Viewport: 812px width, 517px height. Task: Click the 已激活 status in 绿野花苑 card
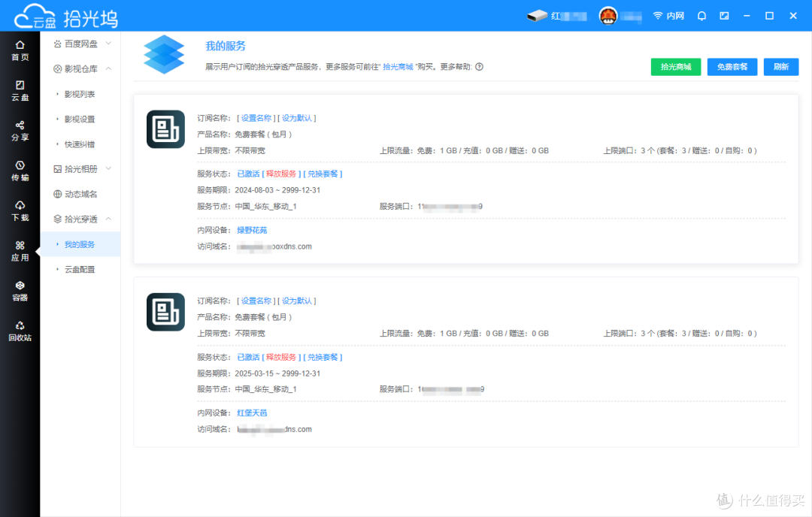click(x=248, y=174)
